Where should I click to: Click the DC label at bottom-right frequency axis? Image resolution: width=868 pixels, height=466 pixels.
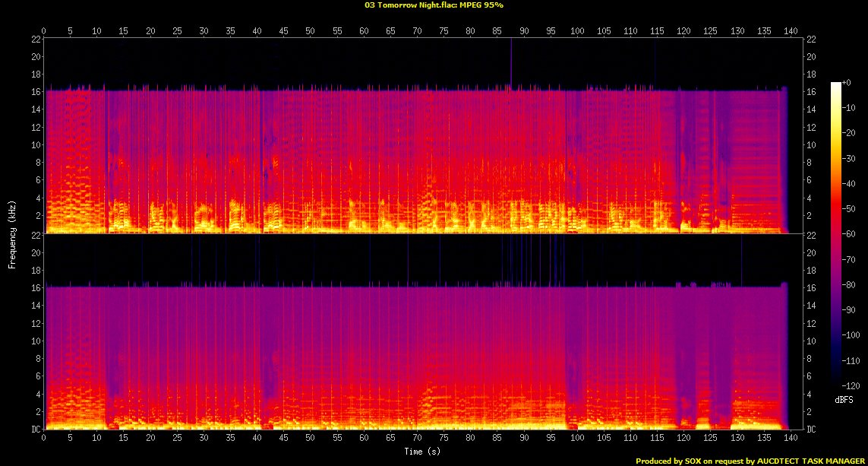click(813, 430)
